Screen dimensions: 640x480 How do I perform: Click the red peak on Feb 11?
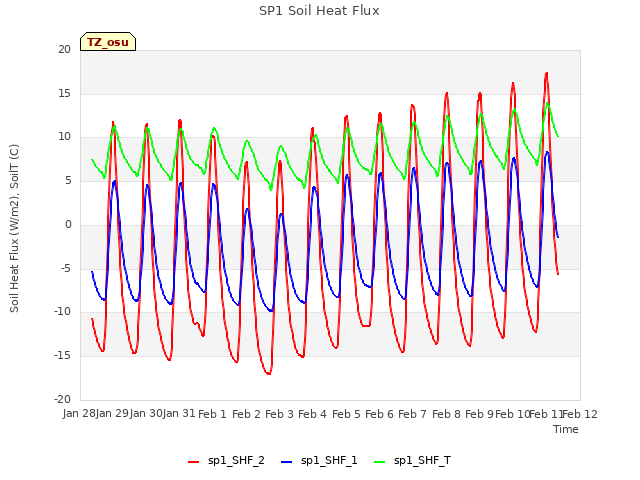[x=547, y=73]
